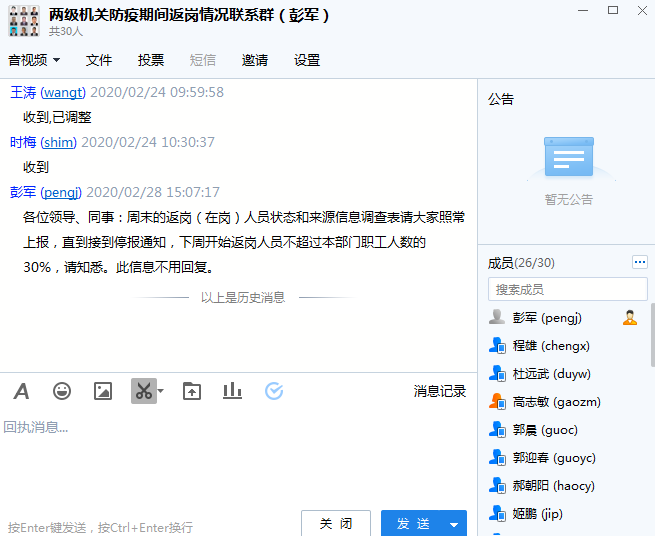The image size is (655, 536).
Task: Open the 文件 menu
Action: coord(99,60)
